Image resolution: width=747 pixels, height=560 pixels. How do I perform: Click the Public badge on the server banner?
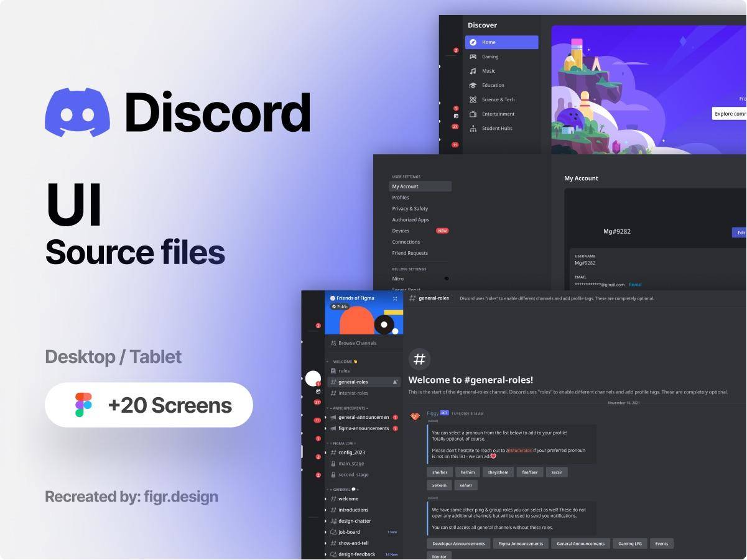tap(340, 306)
